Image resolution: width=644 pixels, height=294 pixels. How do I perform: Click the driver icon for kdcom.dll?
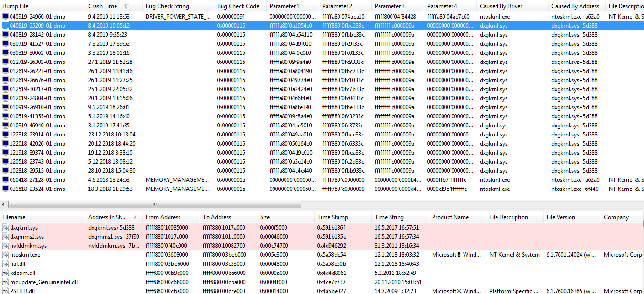tap(5, 273)
